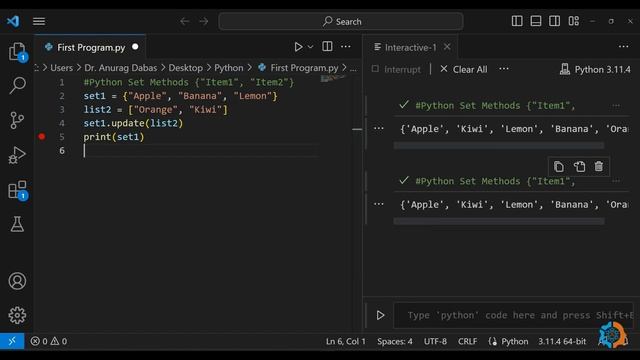Open the Run dropdown arrow
Viewport: 640px width, 360px height.
point(311,47)
